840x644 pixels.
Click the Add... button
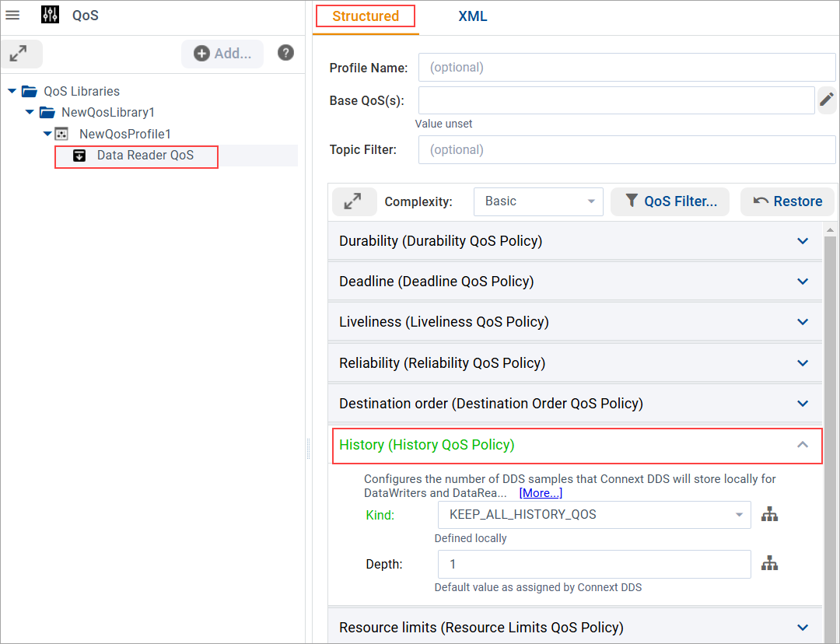[222, 53]
